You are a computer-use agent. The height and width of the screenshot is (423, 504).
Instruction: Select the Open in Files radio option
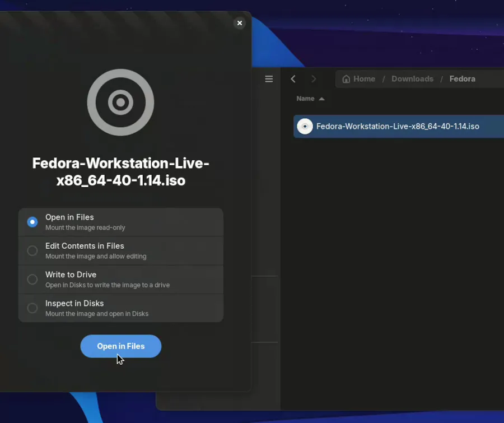click(x=32, y=222)
